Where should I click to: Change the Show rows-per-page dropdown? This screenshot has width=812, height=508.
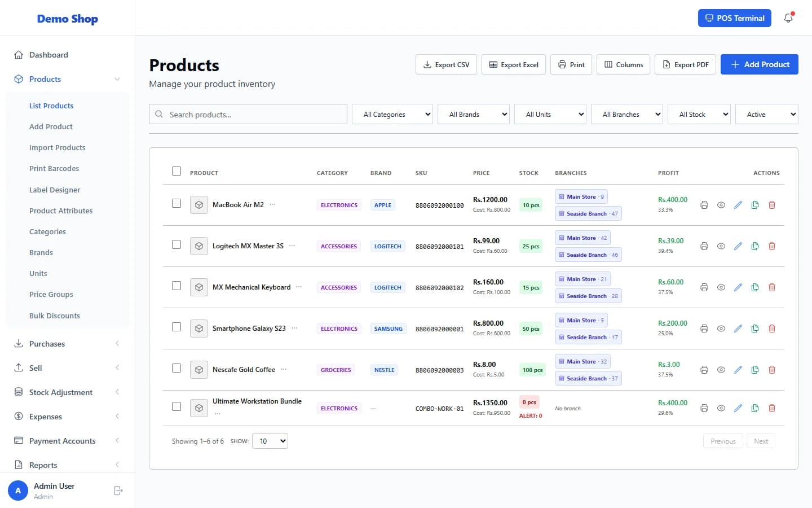click(270, 441)
